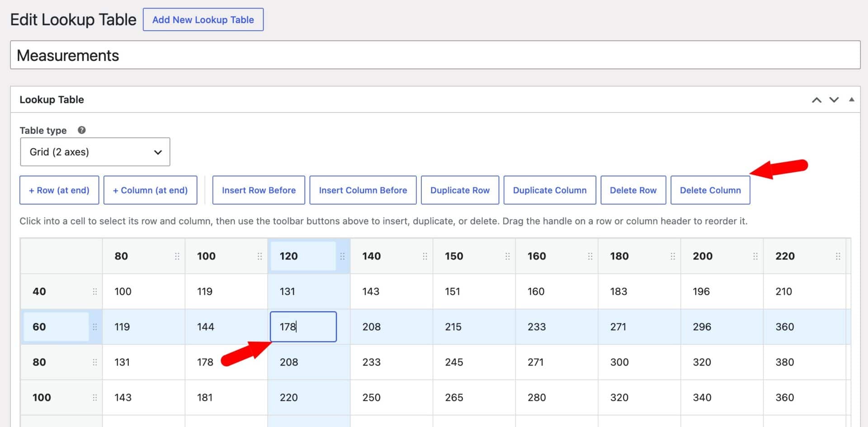868x427 pixels.
Task: Click Insert Row Before button
Action: click(x=259, y=190)
